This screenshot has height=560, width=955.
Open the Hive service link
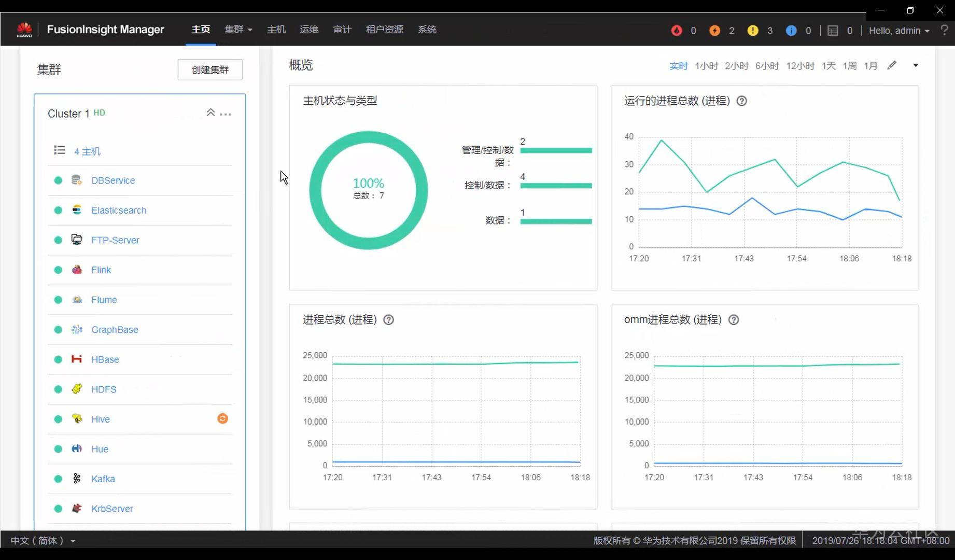(x=101, y=419)
